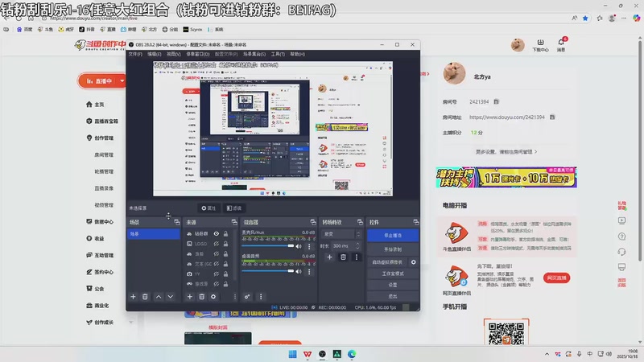Open the 场景集合(S) menu in OBS
Screen dimensions: 644x362
[x=254, y=54]
